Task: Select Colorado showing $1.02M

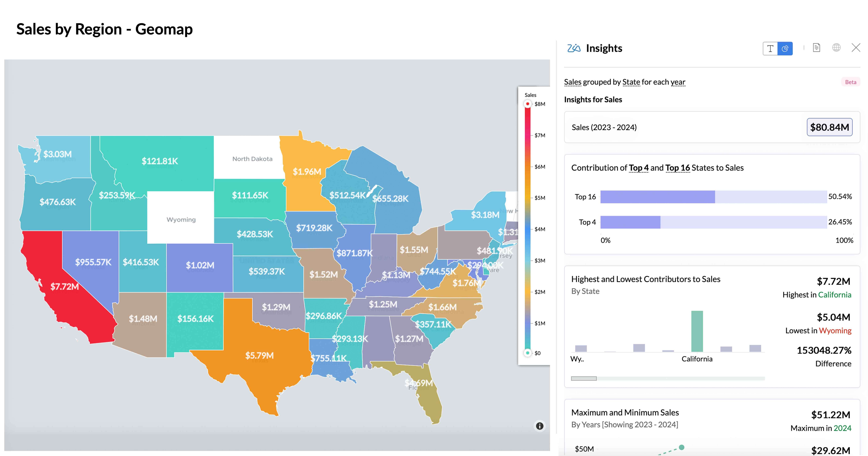Action: [x=200, y=268]
